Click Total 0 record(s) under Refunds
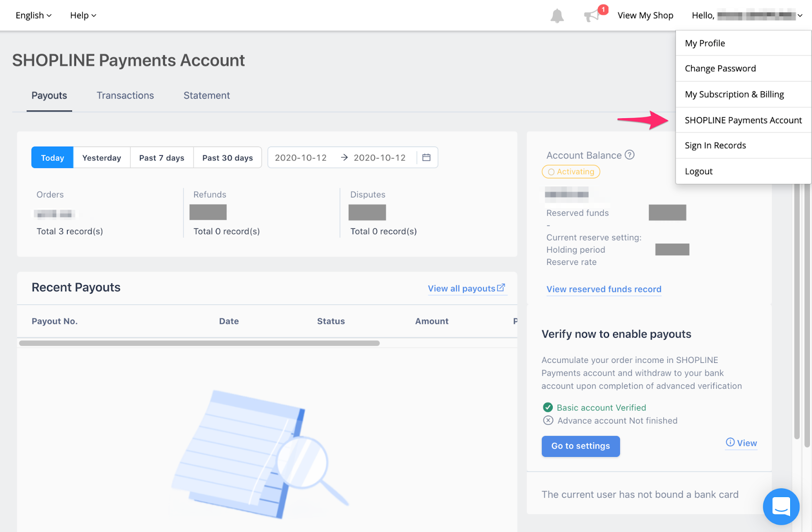 [226, 231]
